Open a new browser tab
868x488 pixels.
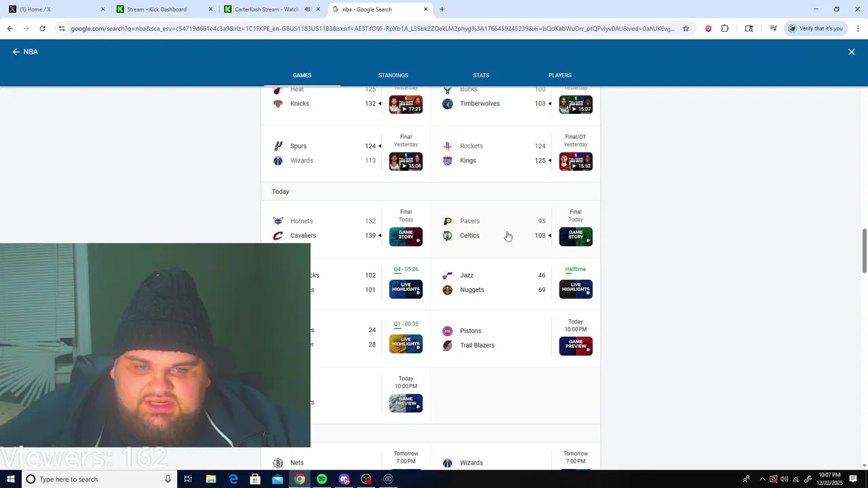coord(442,9)
